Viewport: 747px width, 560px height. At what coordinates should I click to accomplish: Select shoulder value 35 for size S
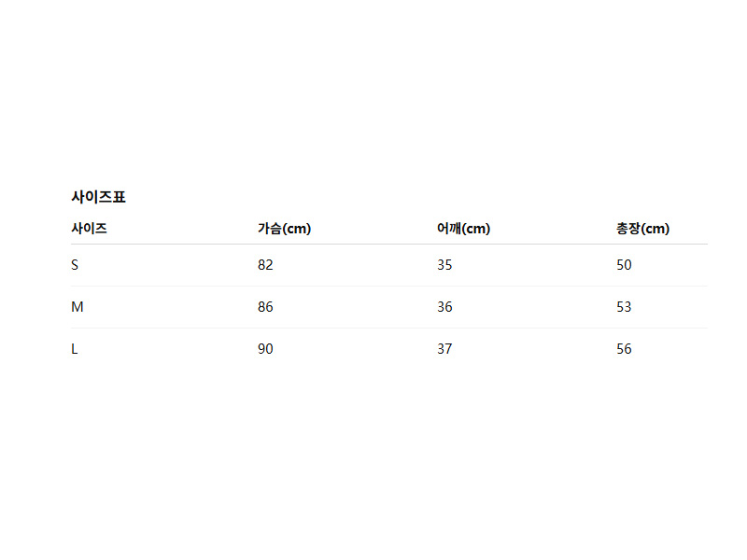pyautogui.click(x=444, y=265)
